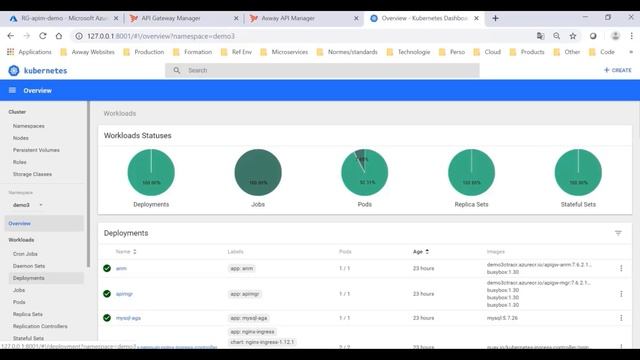This screenshot has height=360, width=640.
Task: Click the Kubernetes logo icon
Action: (13, 71)
